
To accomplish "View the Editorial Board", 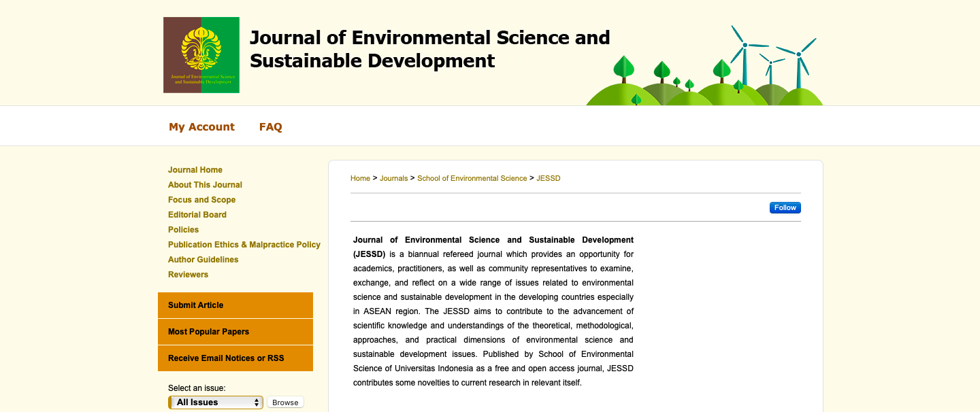I will [x=197, y=215].
